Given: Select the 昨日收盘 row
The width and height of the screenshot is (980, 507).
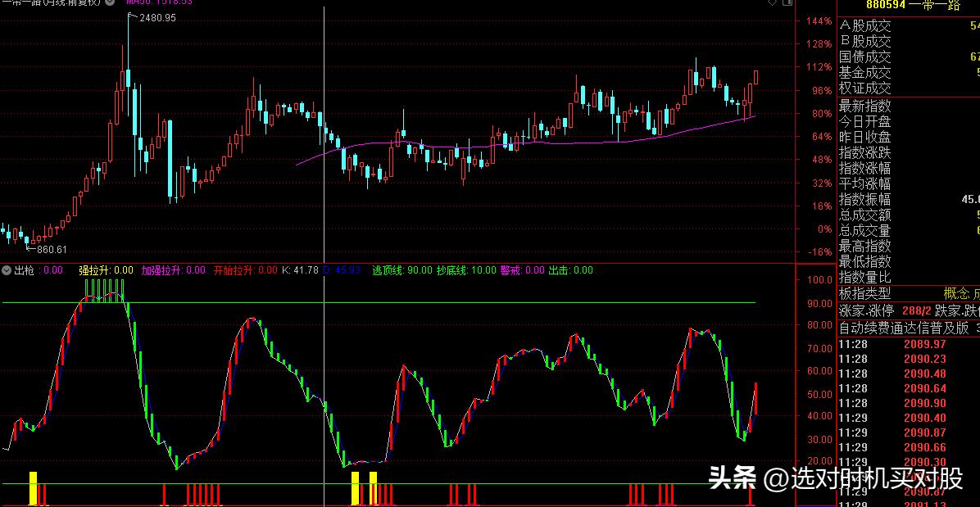Looking at the screenshot, I should pos(909,137).
